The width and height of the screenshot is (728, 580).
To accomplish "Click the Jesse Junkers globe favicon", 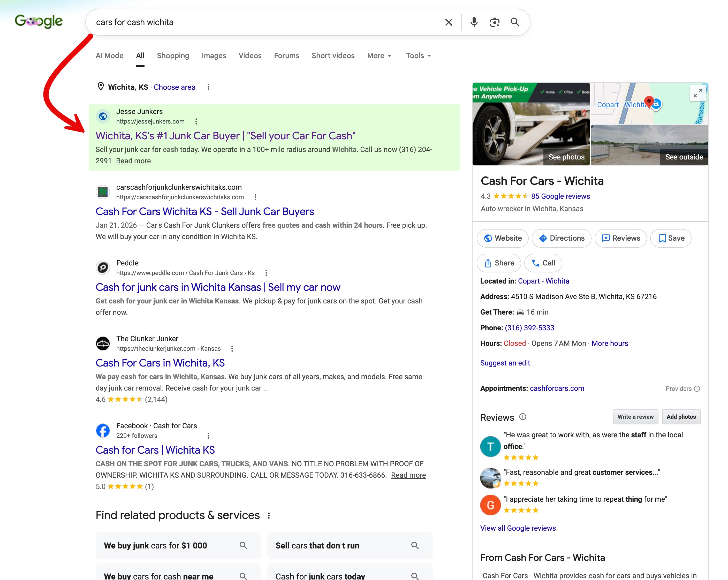I will coord(103,117).
